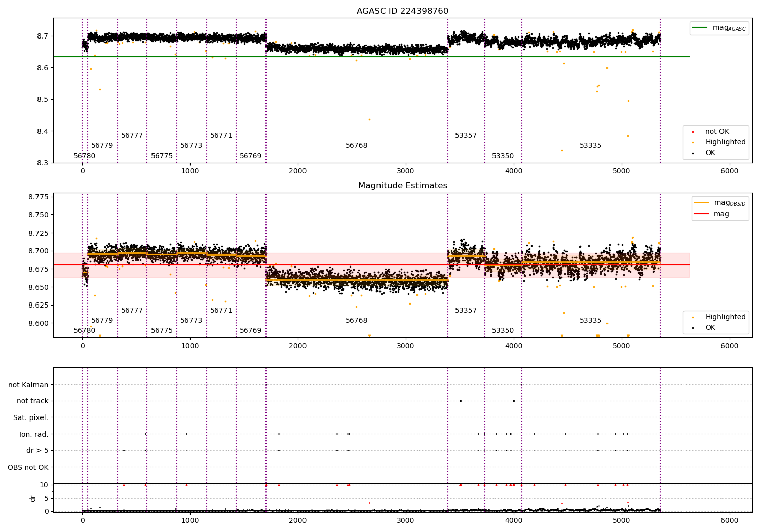Click the 'Magnitude Estimates' subplot title
The width and height of the screenshot is (760, 532).
pyautogui.click(x=402, y=186)
